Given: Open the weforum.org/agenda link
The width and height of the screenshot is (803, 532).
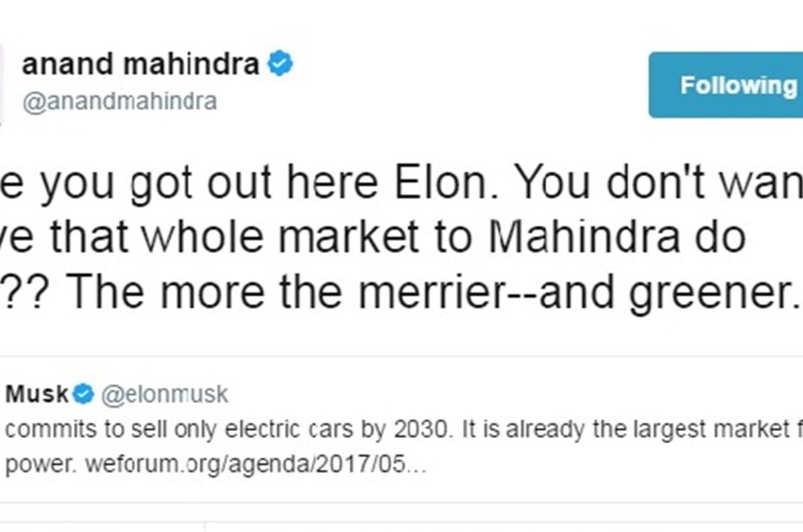Looking at the screenshot, I should coord(254,465).
